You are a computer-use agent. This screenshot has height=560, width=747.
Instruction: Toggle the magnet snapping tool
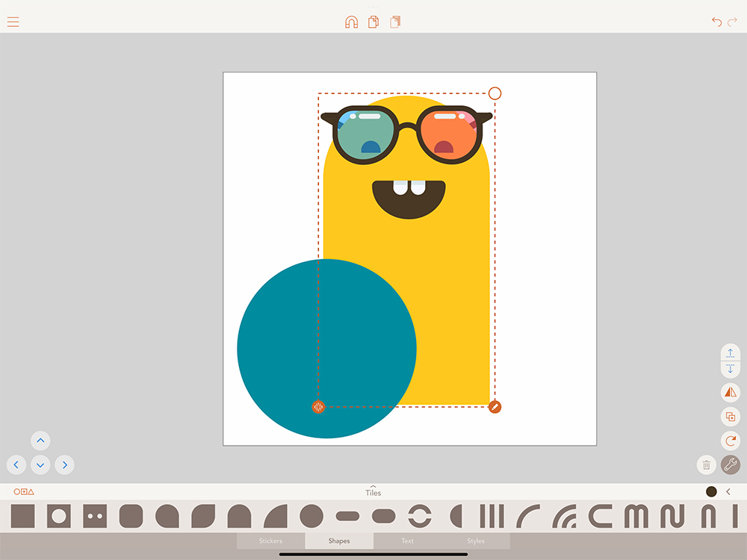(x=351, y=22)
